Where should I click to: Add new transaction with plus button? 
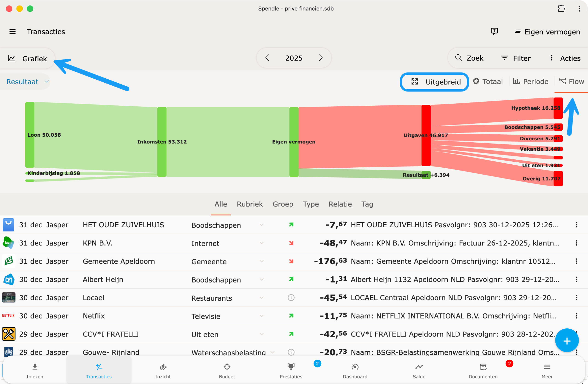click(x=567, y=341)
